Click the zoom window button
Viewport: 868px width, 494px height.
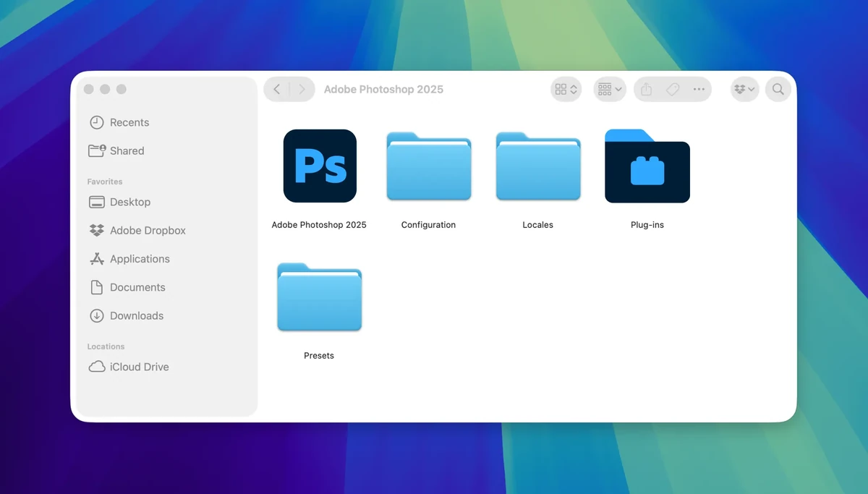122,89
